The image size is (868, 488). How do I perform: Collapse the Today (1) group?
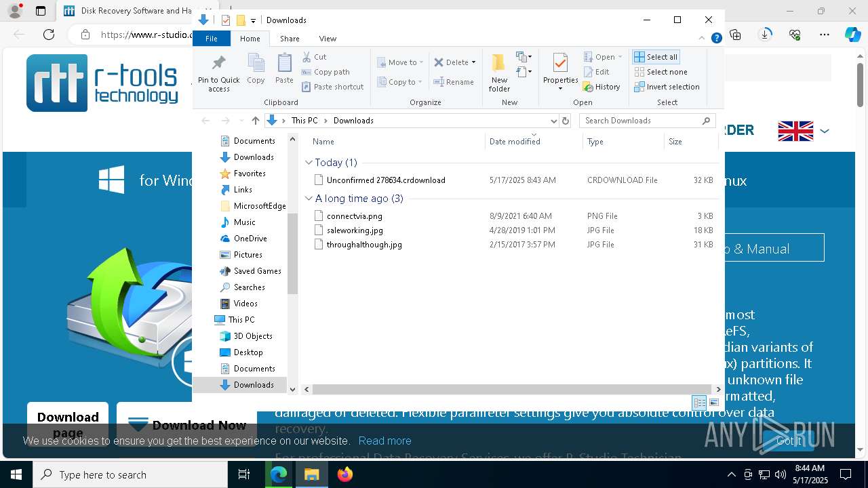[309, 163]
